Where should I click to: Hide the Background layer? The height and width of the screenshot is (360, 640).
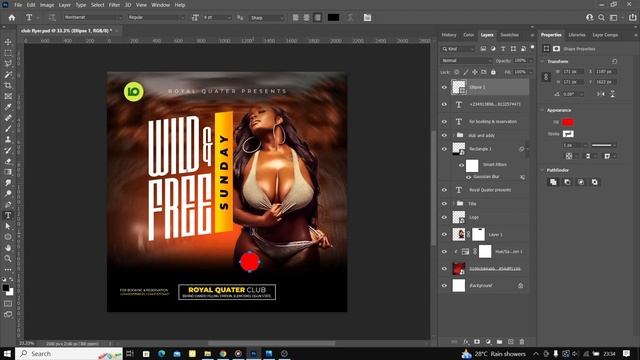444,286
